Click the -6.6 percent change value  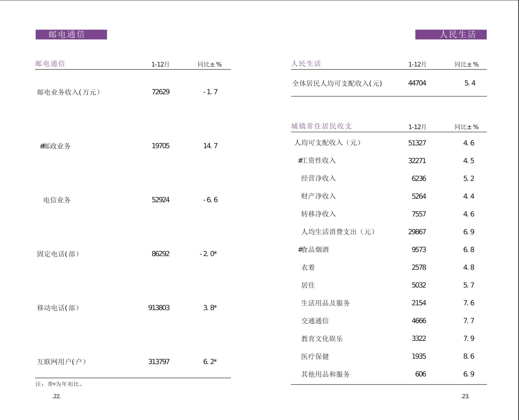210,200
